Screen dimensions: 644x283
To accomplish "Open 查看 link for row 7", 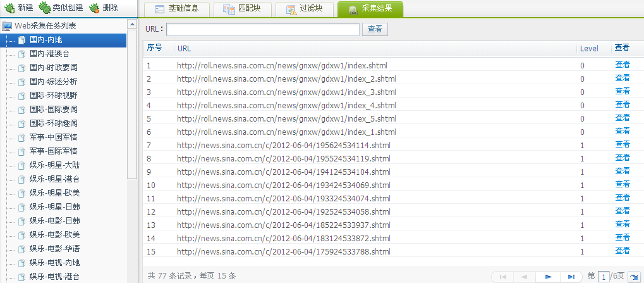I will coord(622,144).
